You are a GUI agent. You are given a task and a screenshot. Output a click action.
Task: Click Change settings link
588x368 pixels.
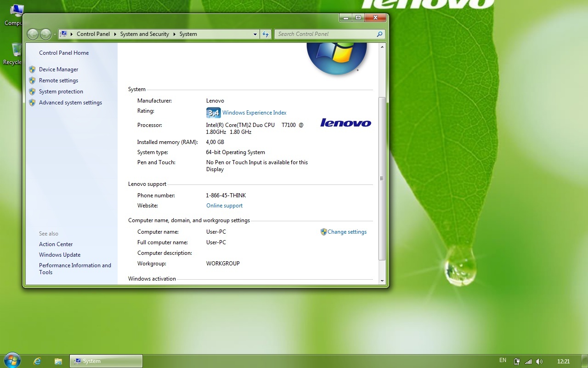(x=347, y=232)
